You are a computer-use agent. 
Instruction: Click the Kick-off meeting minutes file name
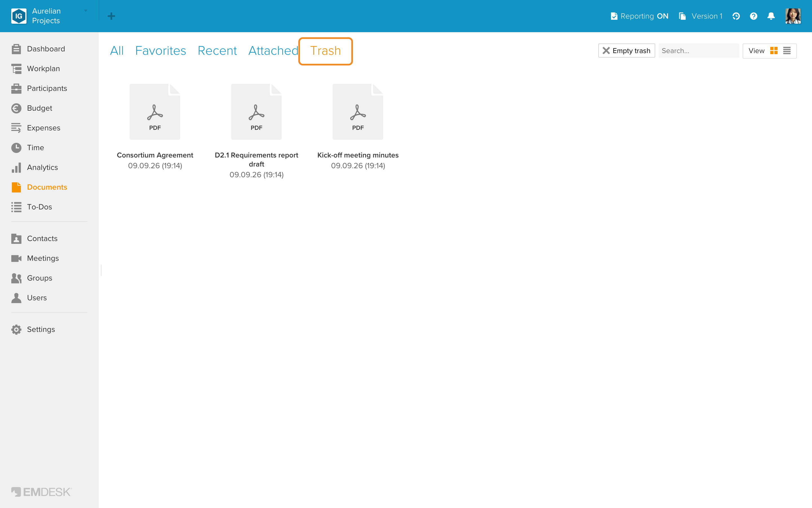(x=358, y=155)
